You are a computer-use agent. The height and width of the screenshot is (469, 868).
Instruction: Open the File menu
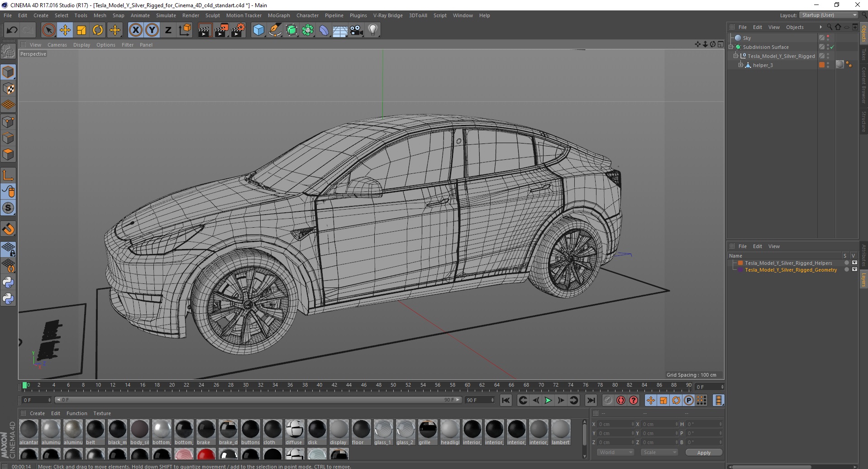[8, 15]
